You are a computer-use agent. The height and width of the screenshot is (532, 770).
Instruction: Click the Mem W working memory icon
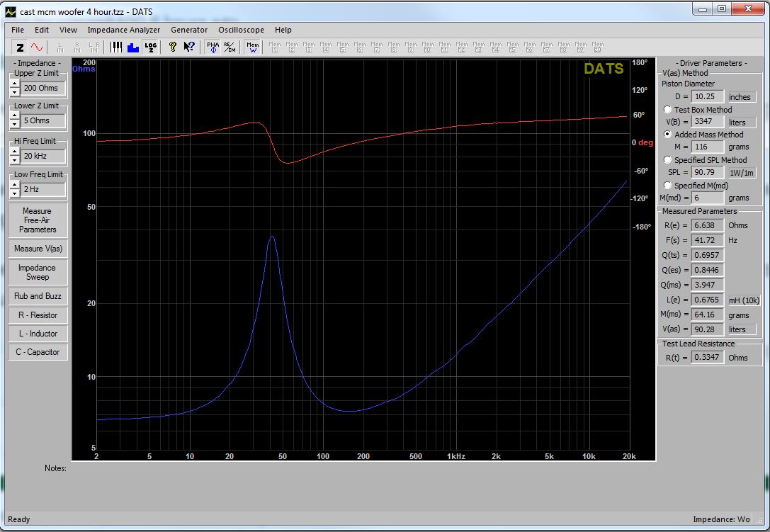coord(252,47)
